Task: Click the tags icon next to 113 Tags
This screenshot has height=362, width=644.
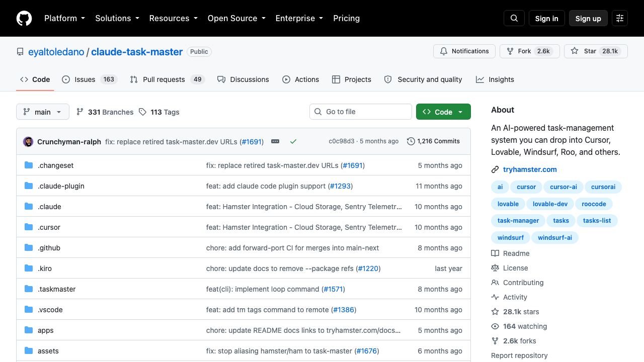Action: coord(143,112)
